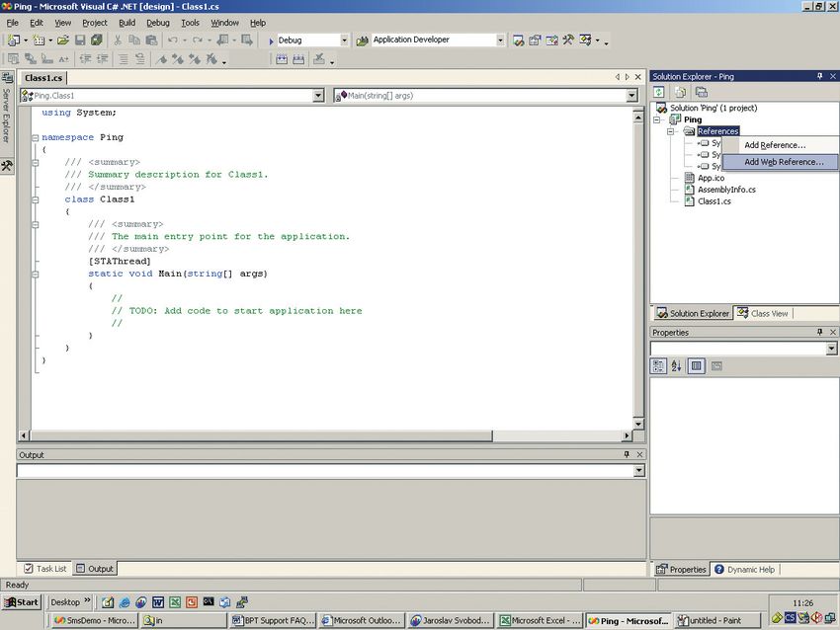Click the Navigate Backward toolbar icon

tap(222, 40)
